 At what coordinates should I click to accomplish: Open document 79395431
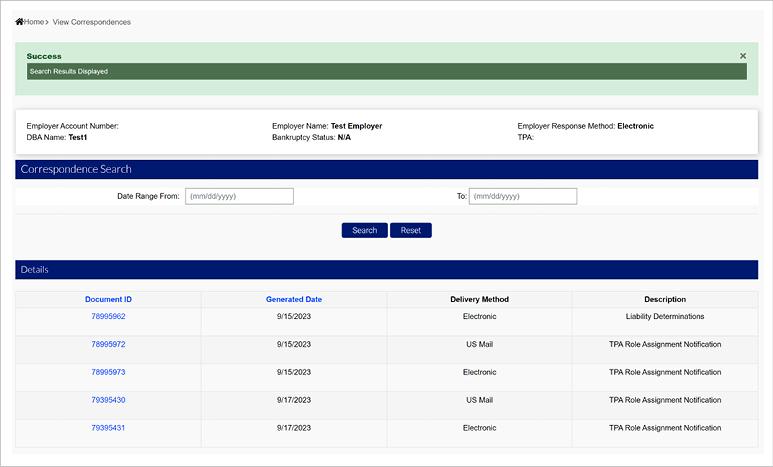(x=108, y=428)
